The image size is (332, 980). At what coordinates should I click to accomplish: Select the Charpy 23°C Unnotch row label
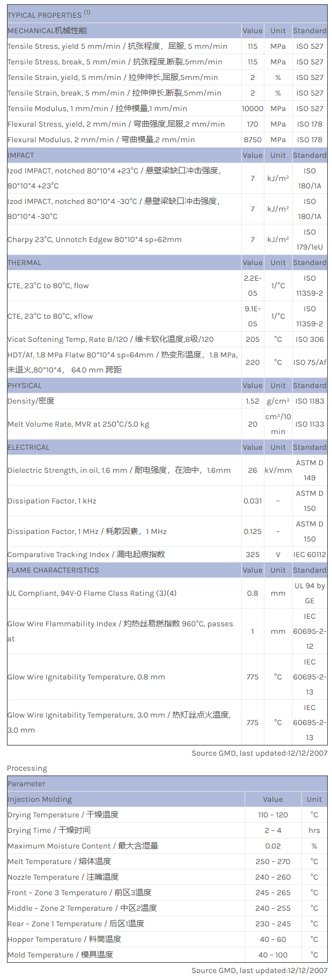click(x=94, y=239)
